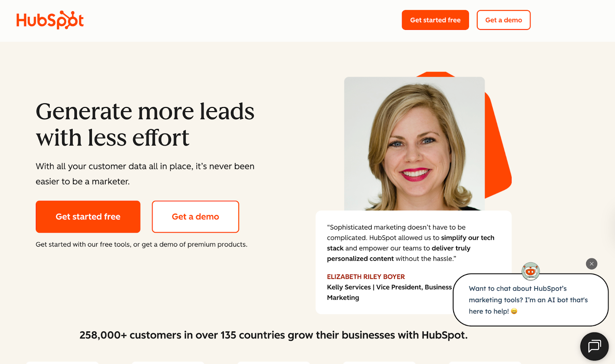This screenshot has height=364, width=615.
Task: Click the name "ELIZABETH RILEY BOYER"
Action: pos(366,277)
